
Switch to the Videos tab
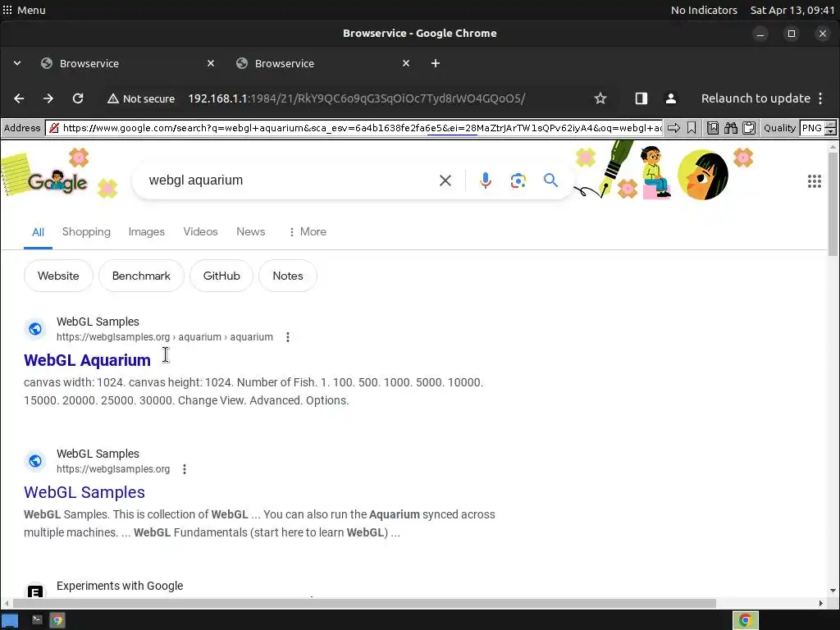tap(200, 231)
